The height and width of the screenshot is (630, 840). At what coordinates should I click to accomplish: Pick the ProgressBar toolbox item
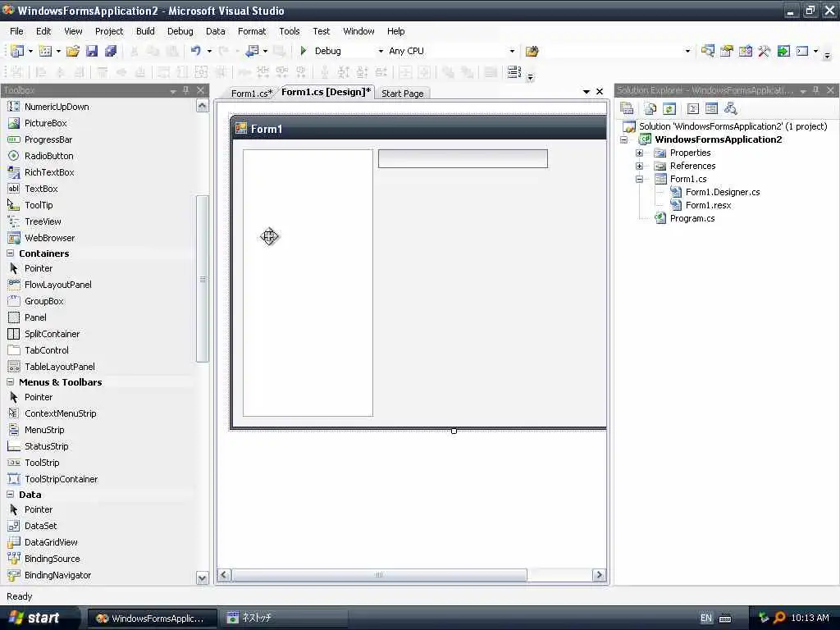[x=48, y=139]
